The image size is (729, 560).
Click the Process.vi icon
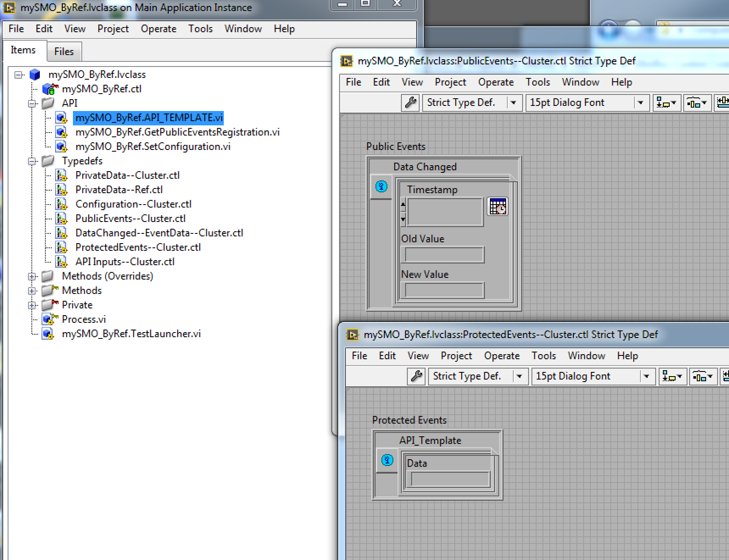(x=50, y=319)
